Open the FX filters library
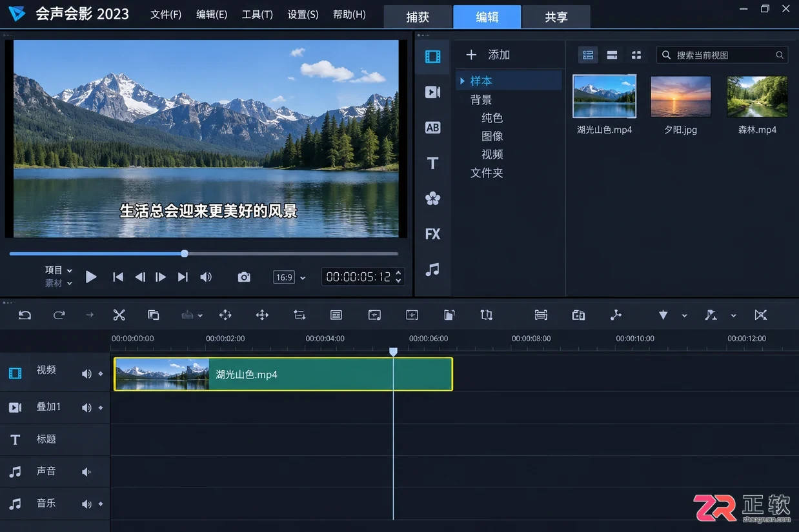The height and width of the screenshot is (532, 799). pos(432,234)
